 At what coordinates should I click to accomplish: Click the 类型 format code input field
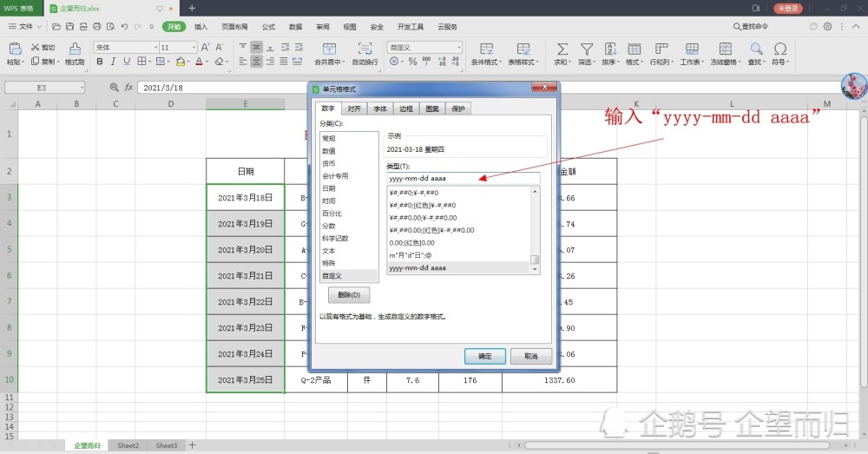463,178
